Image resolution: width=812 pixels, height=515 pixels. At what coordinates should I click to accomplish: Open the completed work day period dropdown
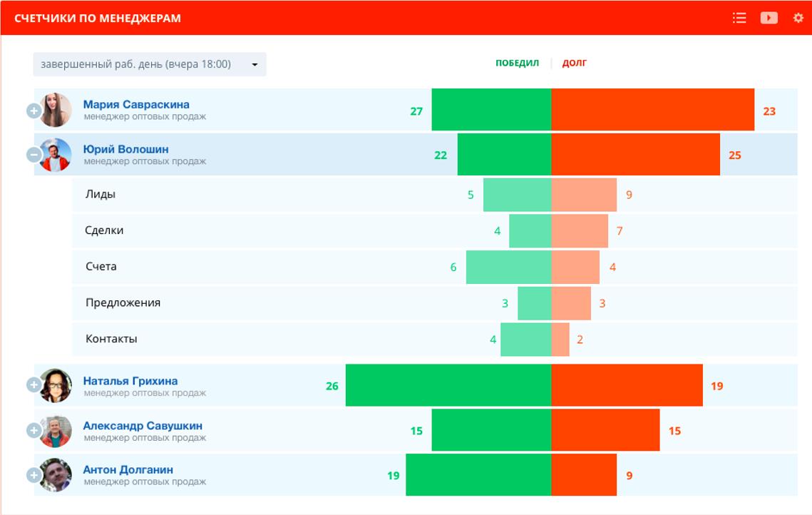pos(150,64)
